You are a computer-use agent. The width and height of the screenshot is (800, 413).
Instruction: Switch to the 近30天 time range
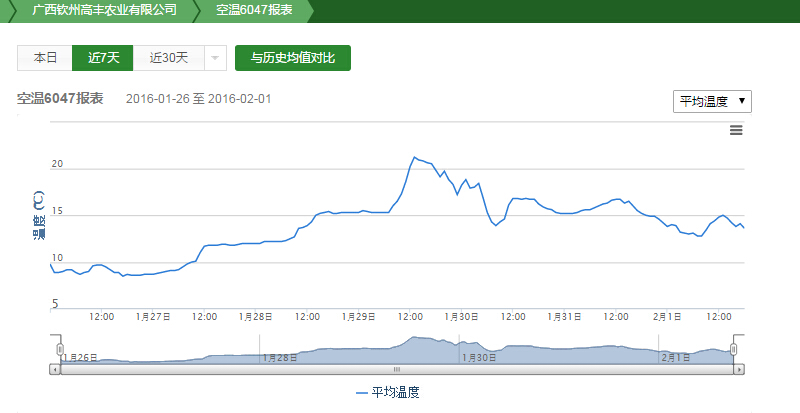pyautogui.click(x=169, y=58)
